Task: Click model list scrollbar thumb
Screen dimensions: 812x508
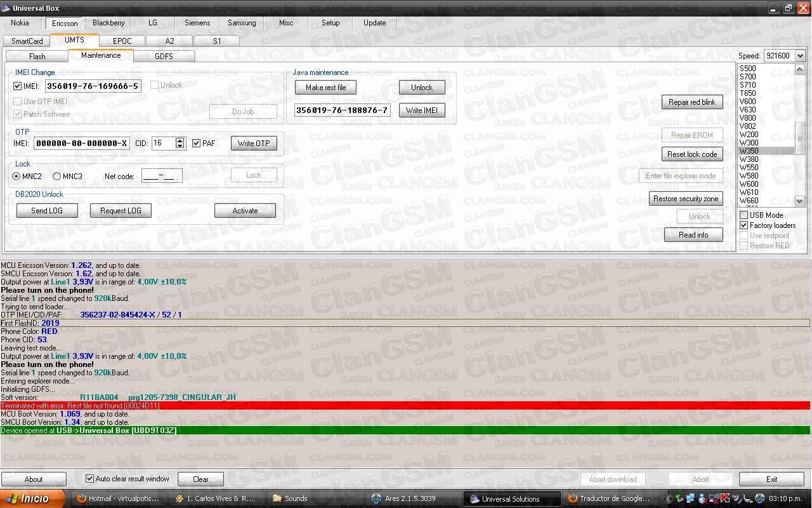Action: pos(799,138)
